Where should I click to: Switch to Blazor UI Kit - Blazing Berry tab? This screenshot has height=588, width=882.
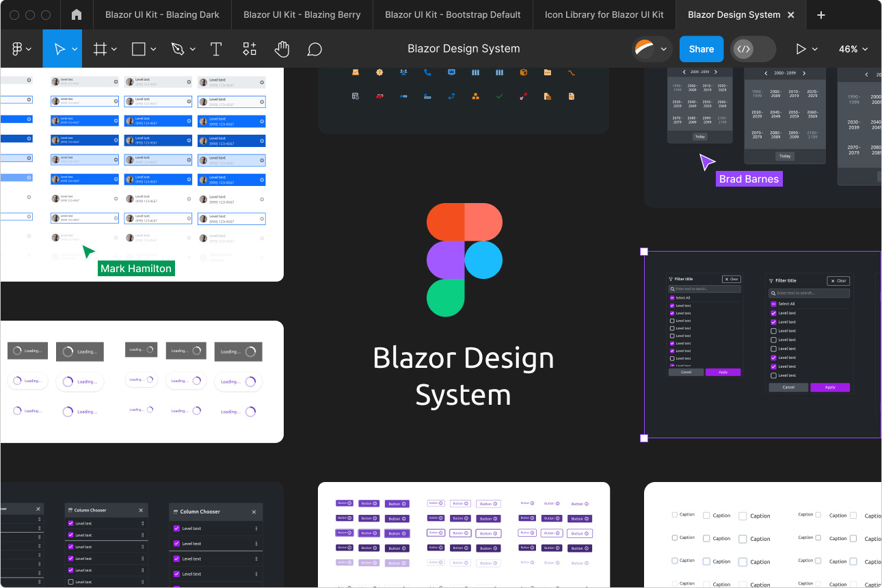click(302, 14)
